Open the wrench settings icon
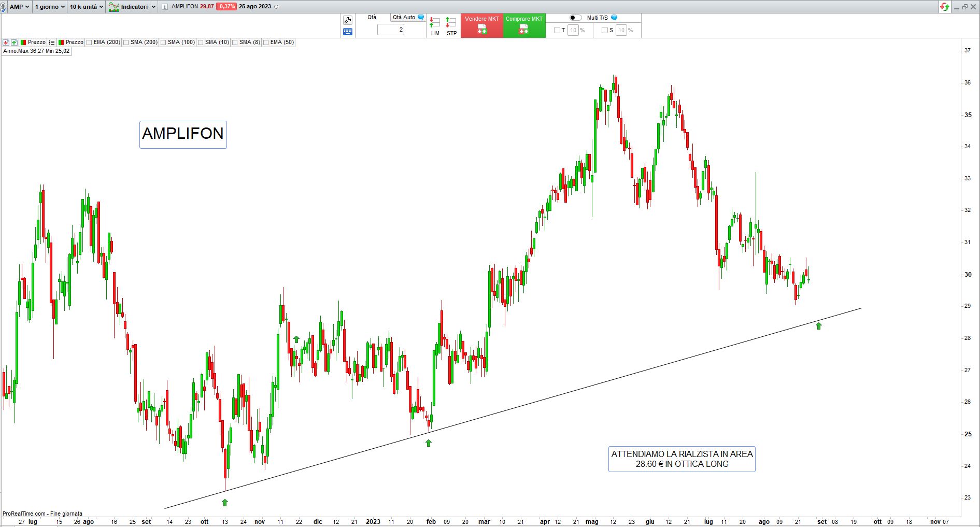 (x=347, y=20)
